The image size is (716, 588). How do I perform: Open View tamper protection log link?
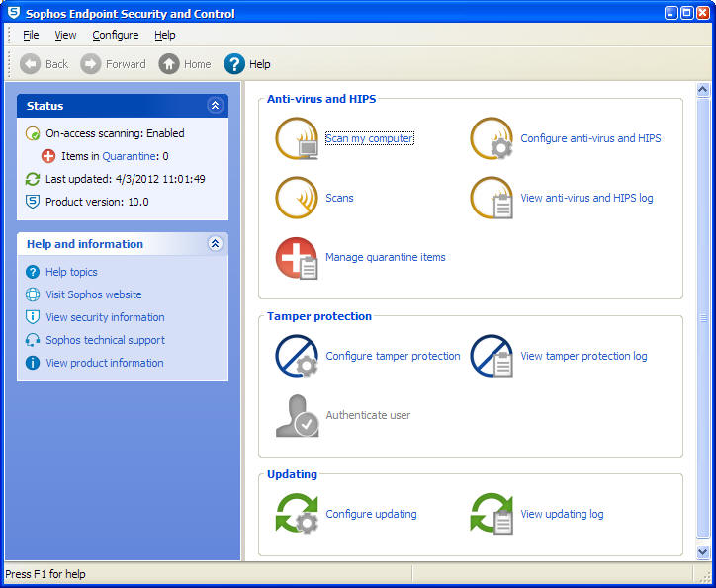coord(583,356)
